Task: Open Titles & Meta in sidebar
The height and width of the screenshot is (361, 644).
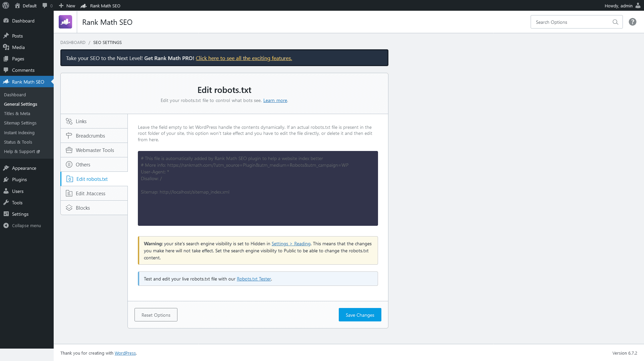Action: coord(17,113)
